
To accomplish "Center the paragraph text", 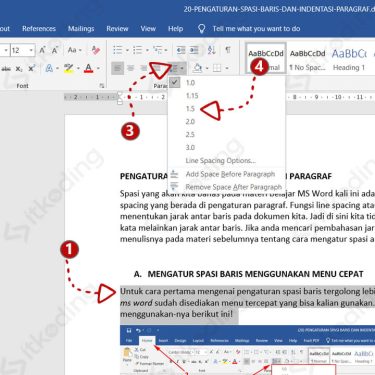I will tap(130, 68).
